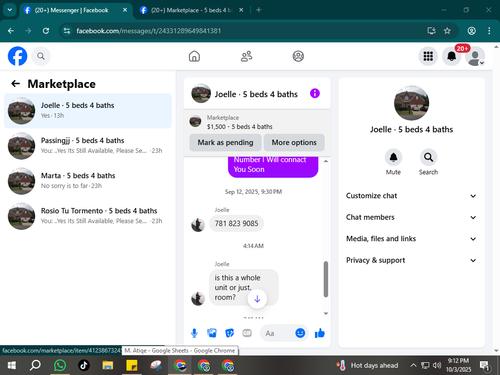Click the Hot days ahead weather widget

point(368,366)
